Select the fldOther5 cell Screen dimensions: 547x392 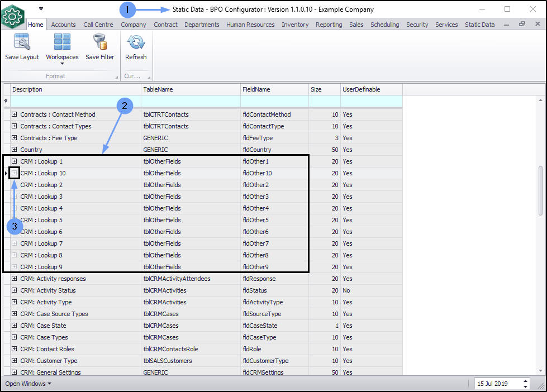(274, 220)
